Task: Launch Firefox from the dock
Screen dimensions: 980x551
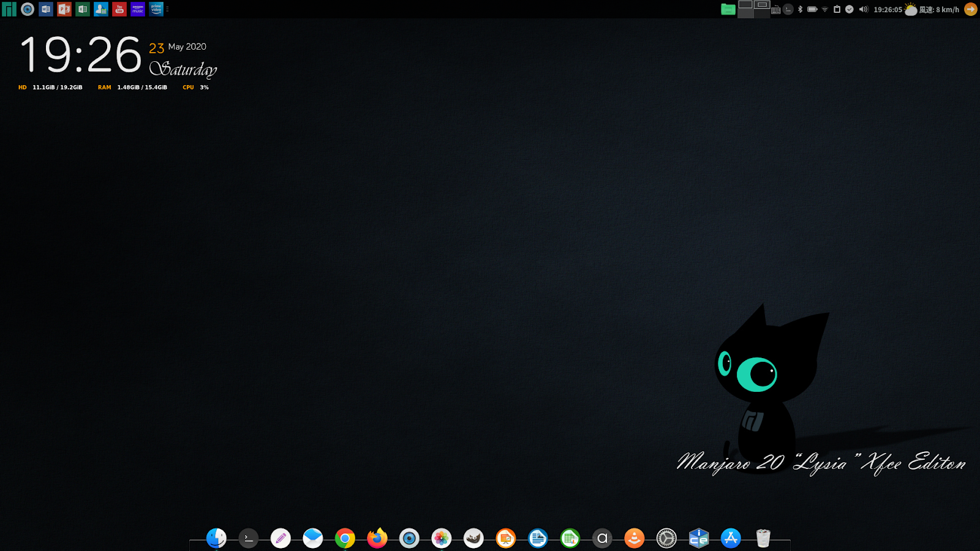Action: click(377, 538)
